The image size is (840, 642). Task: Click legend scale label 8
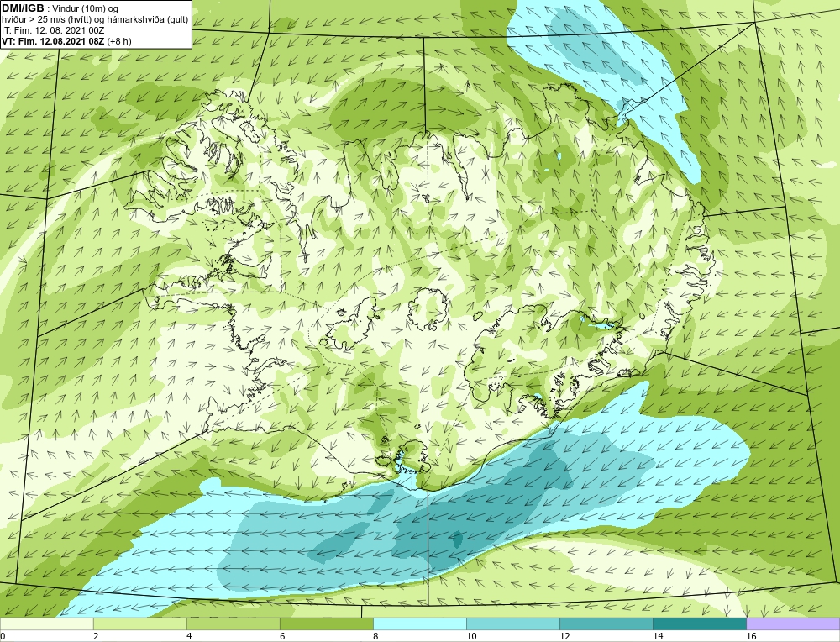click(x=375, y=636)
